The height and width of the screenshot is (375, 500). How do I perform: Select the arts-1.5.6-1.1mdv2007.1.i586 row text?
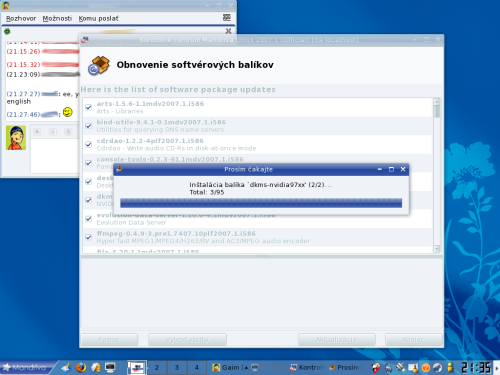150,104
